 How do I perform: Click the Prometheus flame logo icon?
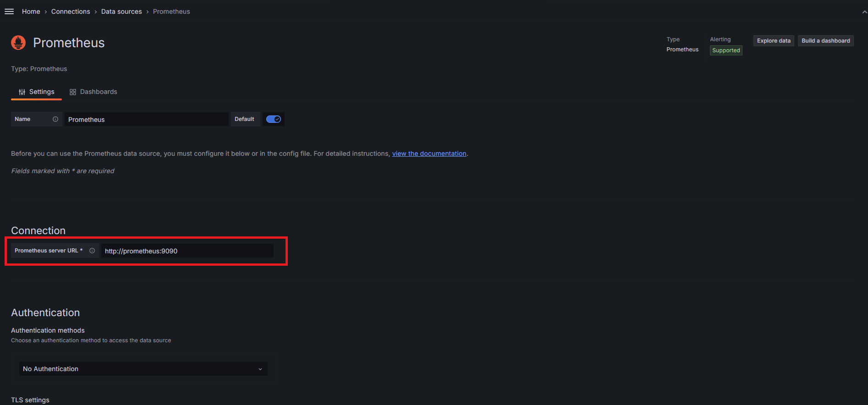[x=18, y=43]
